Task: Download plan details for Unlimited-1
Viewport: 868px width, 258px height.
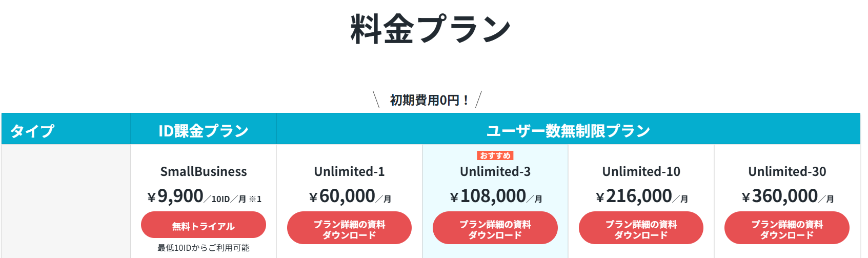Action: pyautogui.click(x=349, y=229)
